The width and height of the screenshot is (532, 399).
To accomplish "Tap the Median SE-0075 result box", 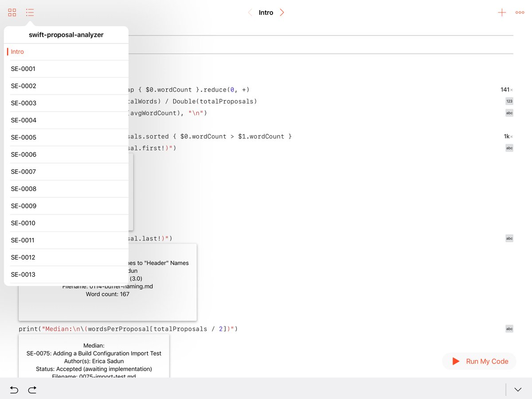I will (x=94, y=356).
